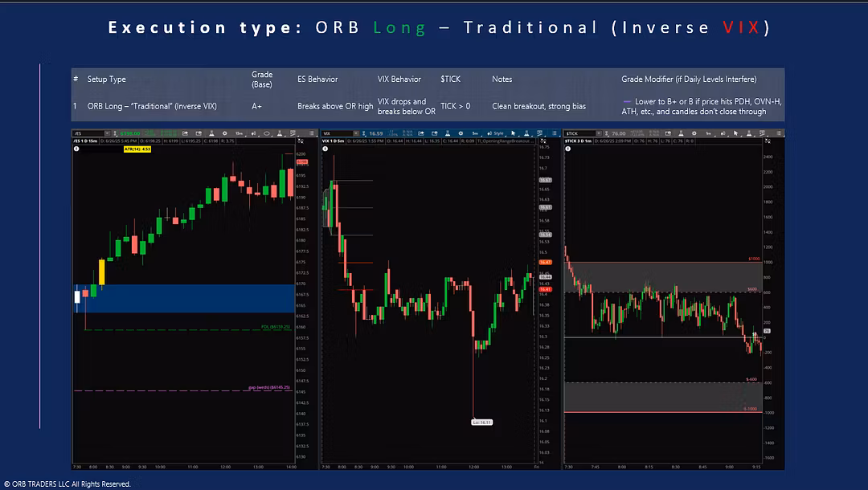The image size is (868, 490).
Task: Open the settings gear on the $TICK chart
Action: pyautogui.click(x=694, y=133)
